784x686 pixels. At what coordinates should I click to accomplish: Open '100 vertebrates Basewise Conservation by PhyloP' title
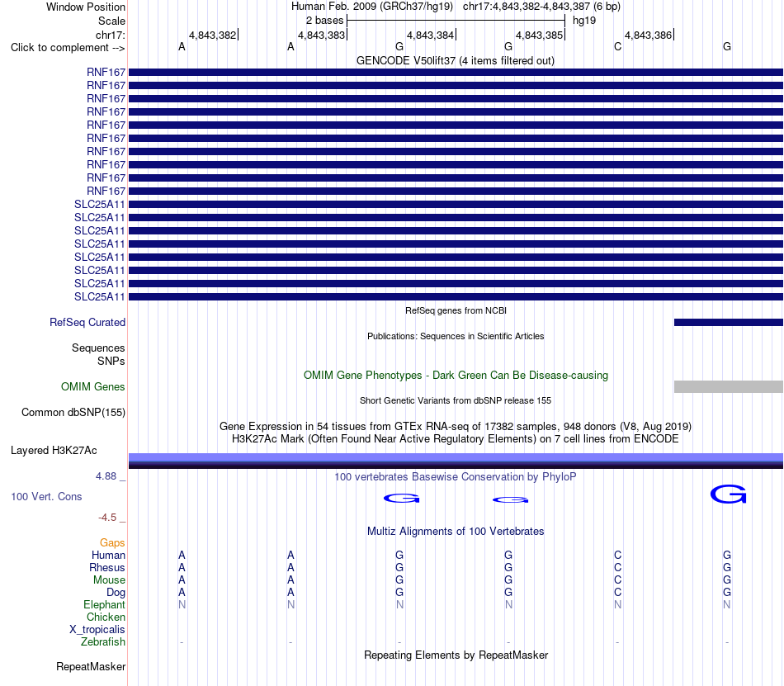456,477
